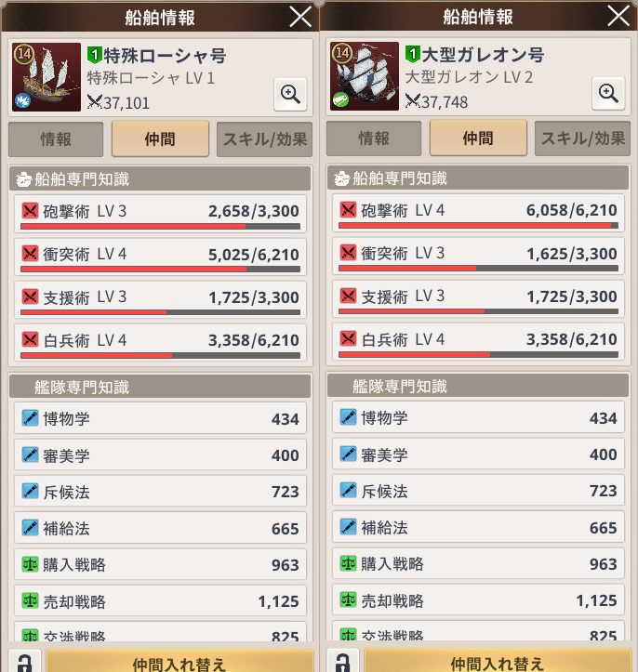Click the crossed-swords icon next to left panel 砲撃術

pos(30,210)
